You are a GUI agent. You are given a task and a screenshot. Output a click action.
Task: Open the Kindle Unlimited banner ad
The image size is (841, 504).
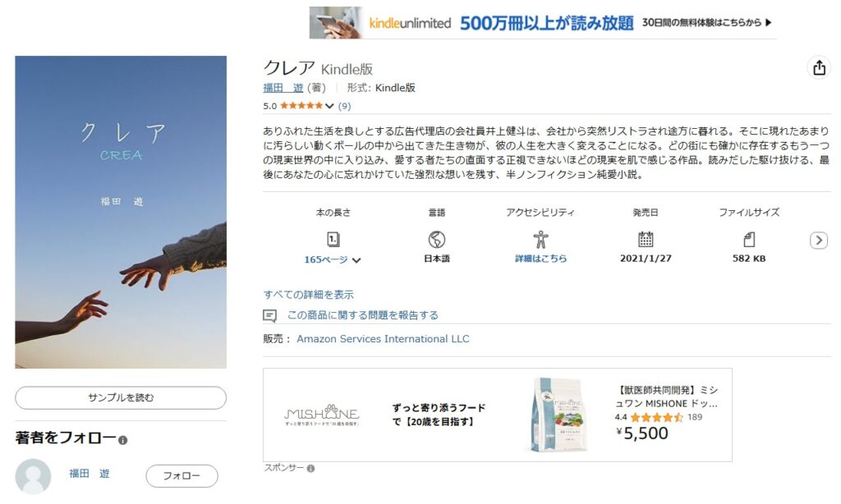pyautogui.click(x=542, y=22)
